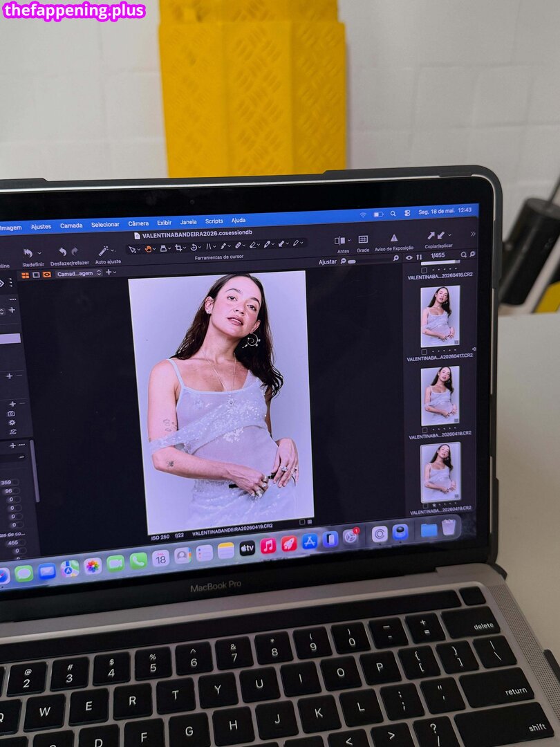The image size is (560, 747).
Task: Click the viewer zoom-out magnifier near Ajustar
Action: coord(343,261)
